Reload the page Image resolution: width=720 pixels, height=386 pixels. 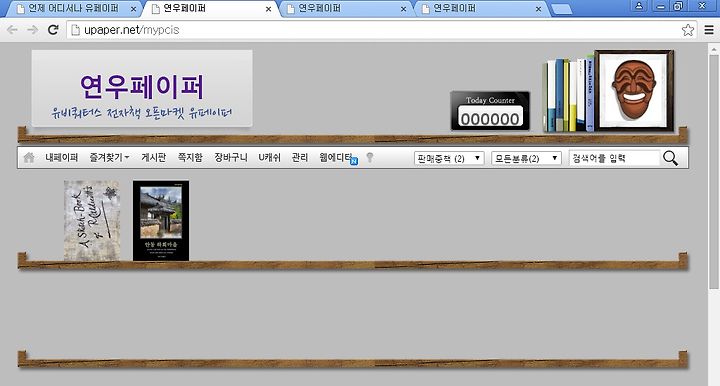coord(53,30)
